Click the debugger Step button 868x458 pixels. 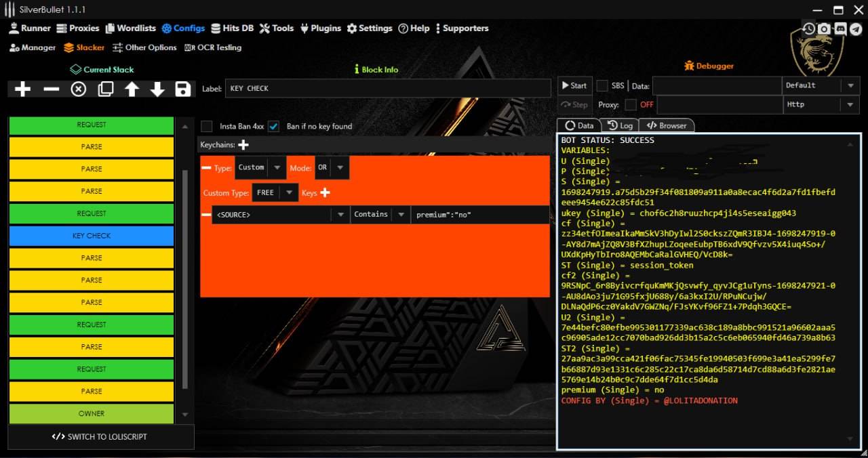(x=574, y=104)
